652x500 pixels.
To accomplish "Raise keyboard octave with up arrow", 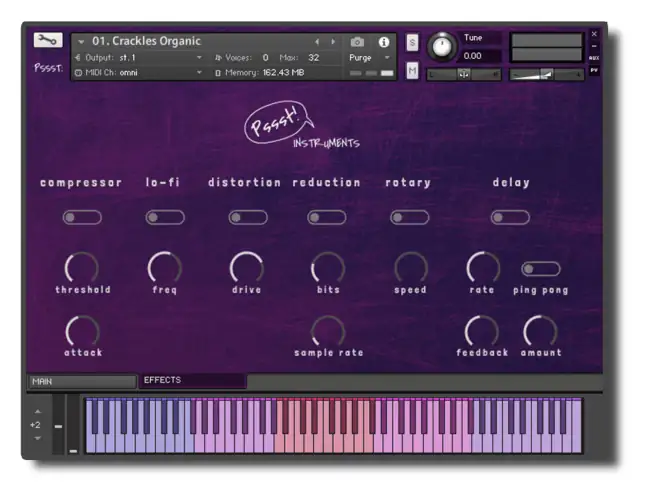I will (38, 411).
